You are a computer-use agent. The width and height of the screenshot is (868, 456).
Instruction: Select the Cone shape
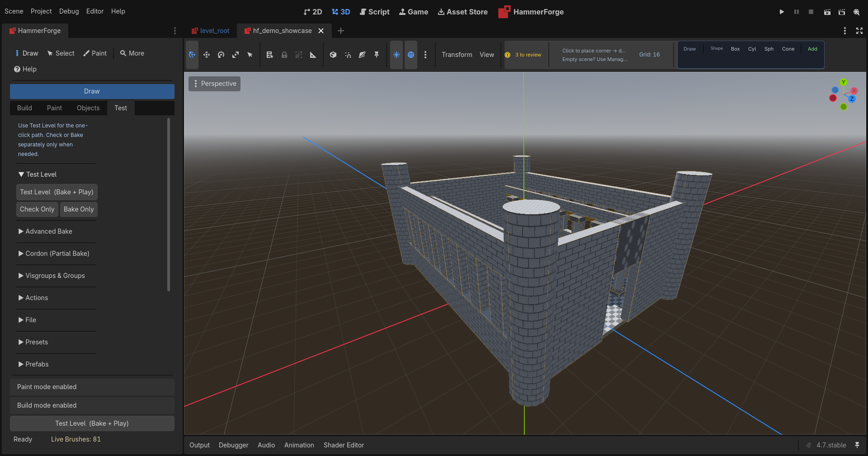[x=788, y=49]
